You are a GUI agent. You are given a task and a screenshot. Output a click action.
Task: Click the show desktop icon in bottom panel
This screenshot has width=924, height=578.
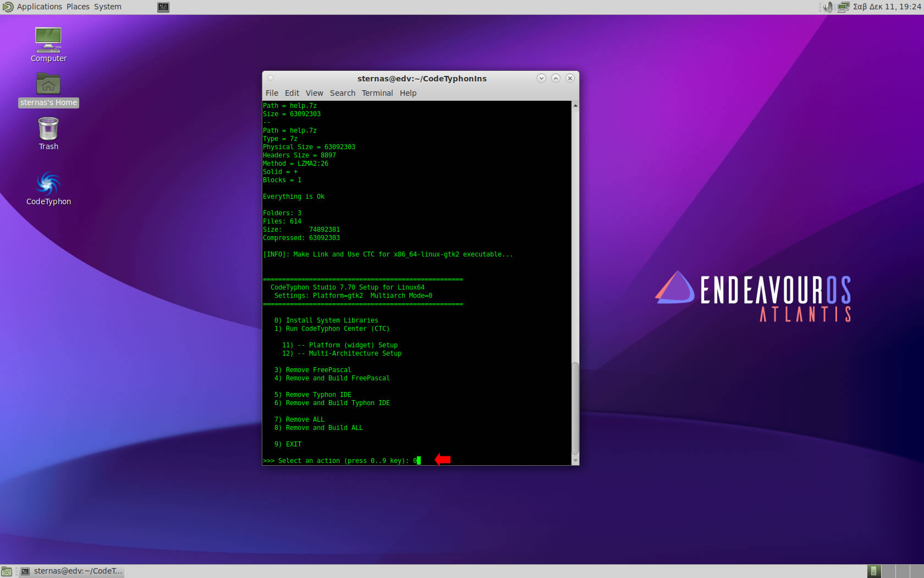tap(7, 571)
